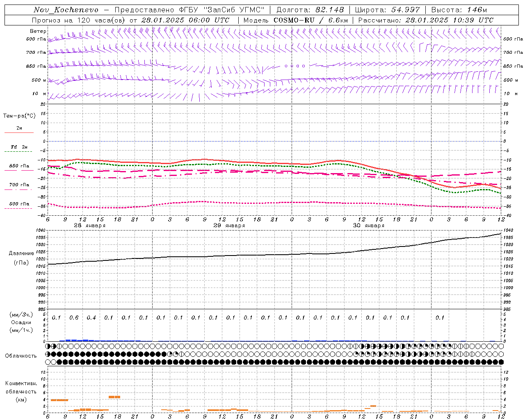Viewport: 525px width, 420px height.
Task: Click the date label 29 января
Action: point(229,226)
